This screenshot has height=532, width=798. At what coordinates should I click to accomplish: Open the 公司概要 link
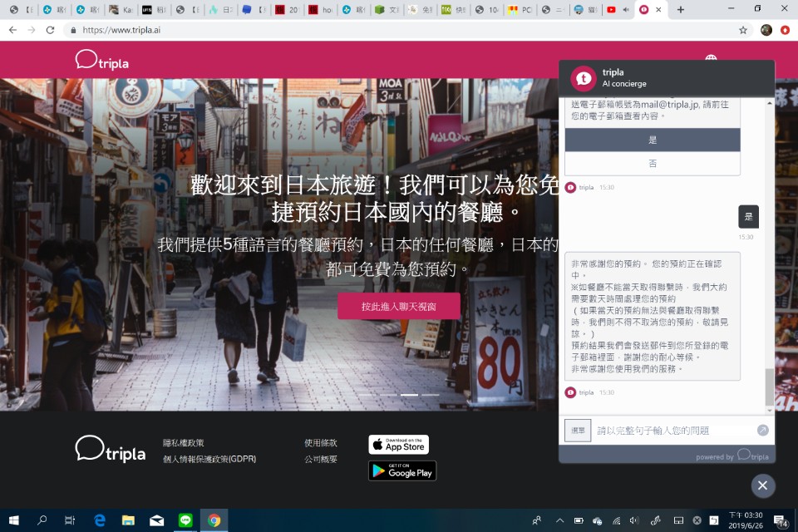point(321,459)
